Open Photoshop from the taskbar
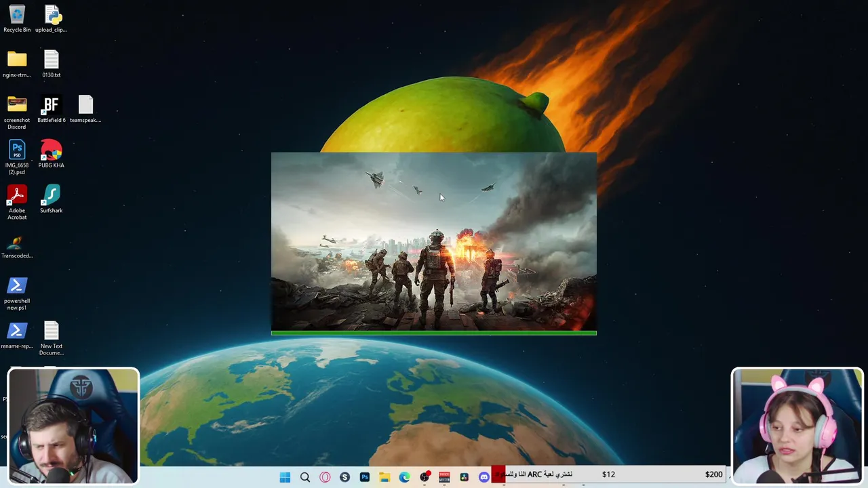Image resolution: width=868 pixels, height=488 pixels. click(365, 477)
